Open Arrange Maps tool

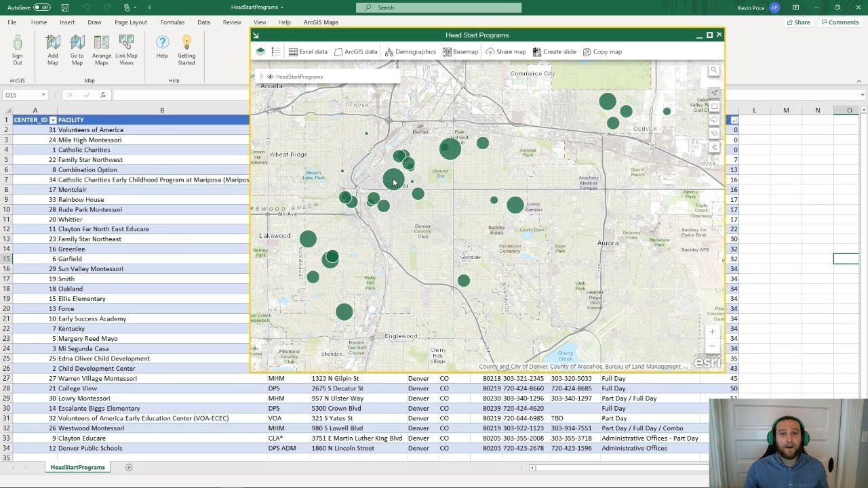pos(102,51)
